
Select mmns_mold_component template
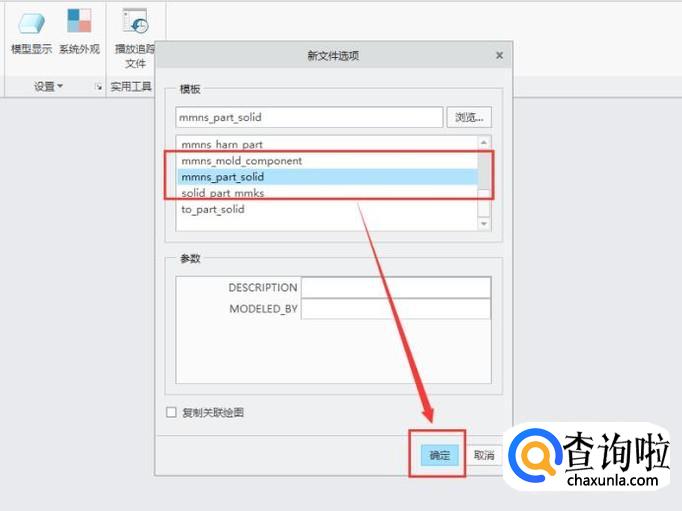coord(327,160)
